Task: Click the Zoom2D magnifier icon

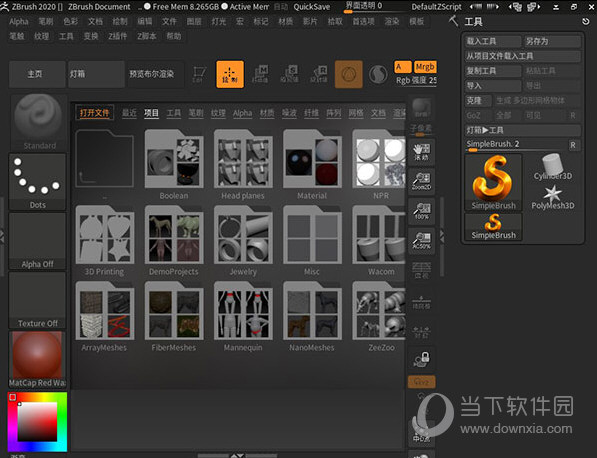Action: click(x=421, y=181)
